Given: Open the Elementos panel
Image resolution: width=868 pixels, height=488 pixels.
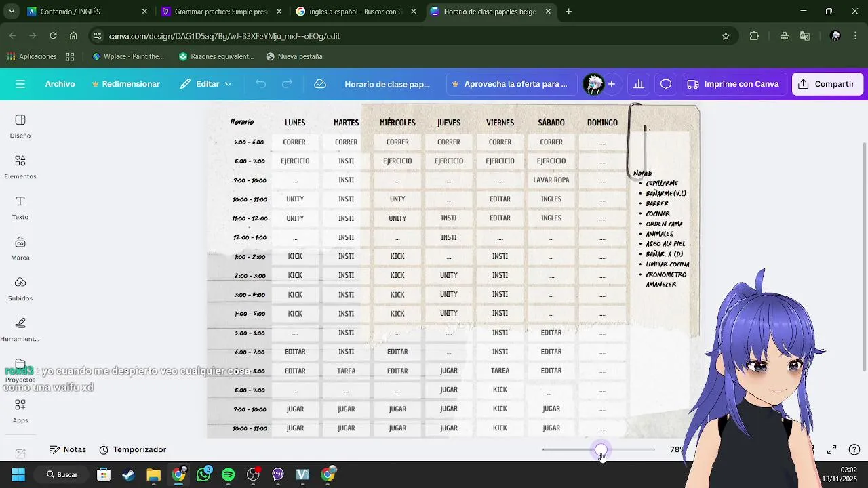Looking at the screenshot, I should [20, 167].
